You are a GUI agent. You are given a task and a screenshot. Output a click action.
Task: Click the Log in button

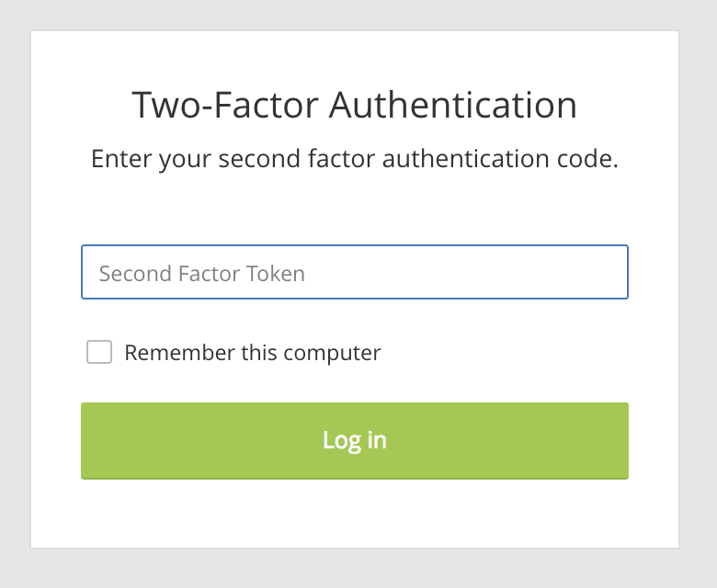pos(355,441)
